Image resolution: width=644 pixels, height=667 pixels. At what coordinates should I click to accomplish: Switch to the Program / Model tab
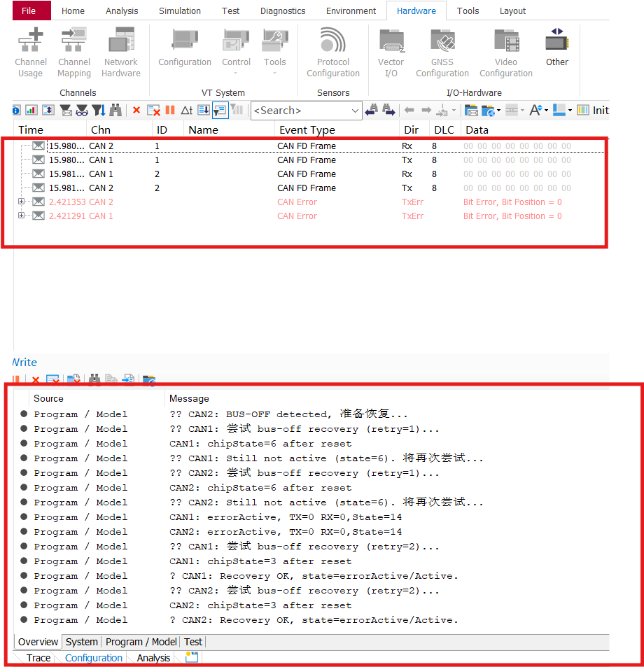pyautogui.click(x=141, y=642)
